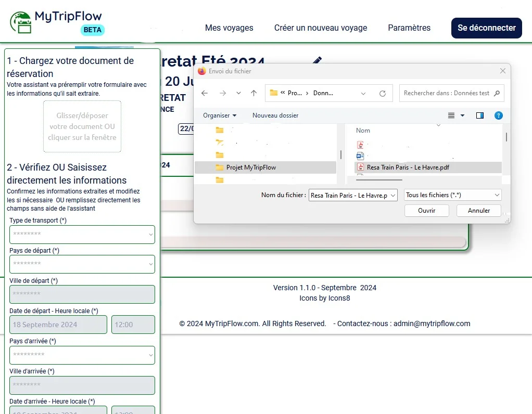The height and width of the screenshot is (414, 532).
Task: Click the Ouvrir button
Action: 426,210
